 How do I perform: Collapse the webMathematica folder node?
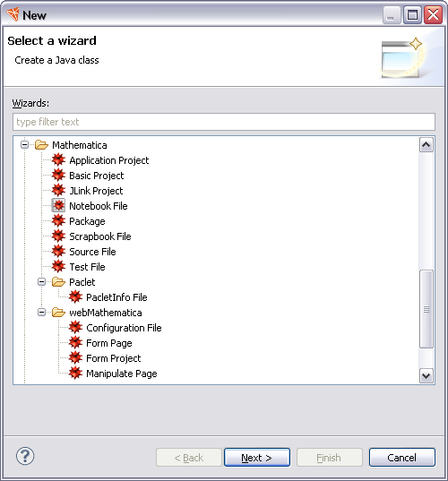click(x=41, y=313)
